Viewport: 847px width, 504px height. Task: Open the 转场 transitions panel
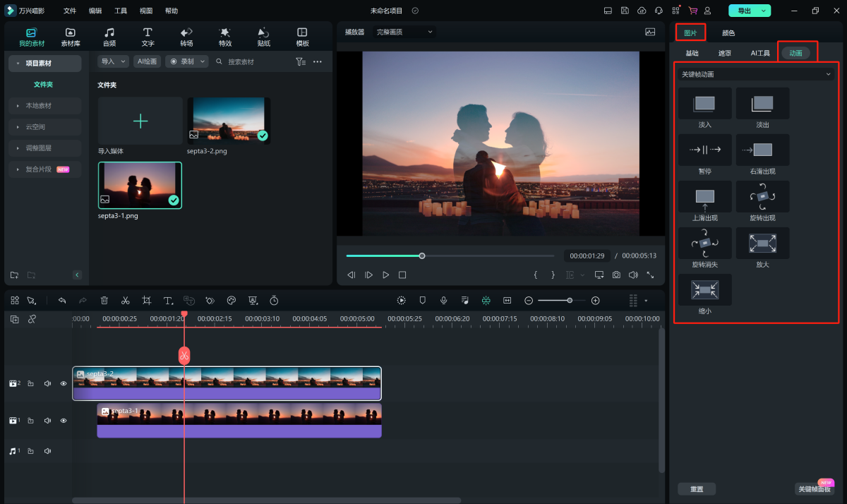coord(186,37)
